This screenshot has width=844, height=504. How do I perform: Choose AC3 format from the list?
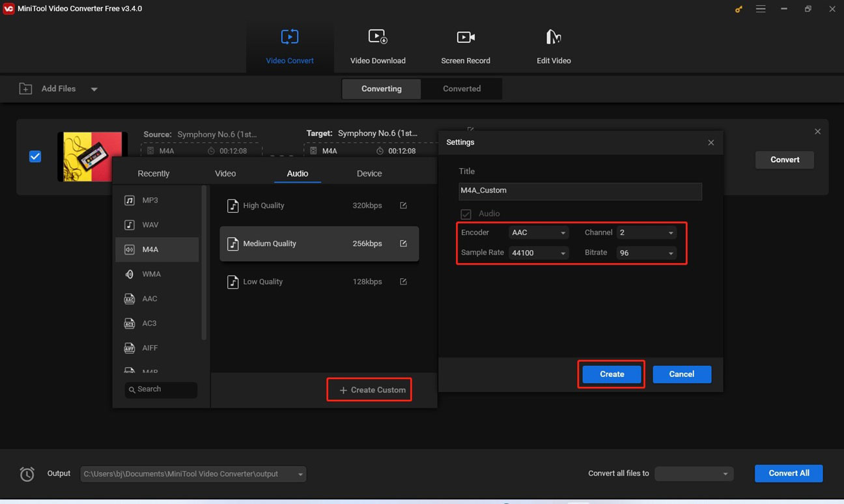coord(157,323)
